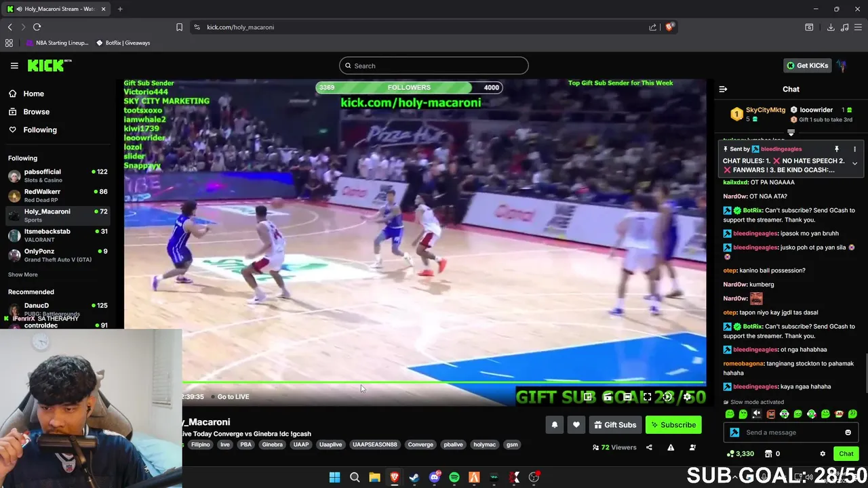Send message with Chat button

coord(846,453)
